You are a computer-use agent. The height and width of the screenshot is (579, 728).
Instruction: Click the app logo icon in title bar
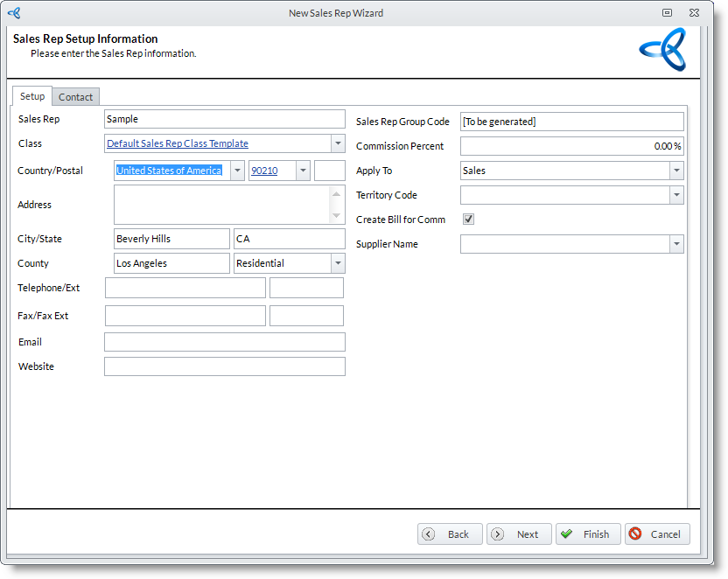coord(14,13)
